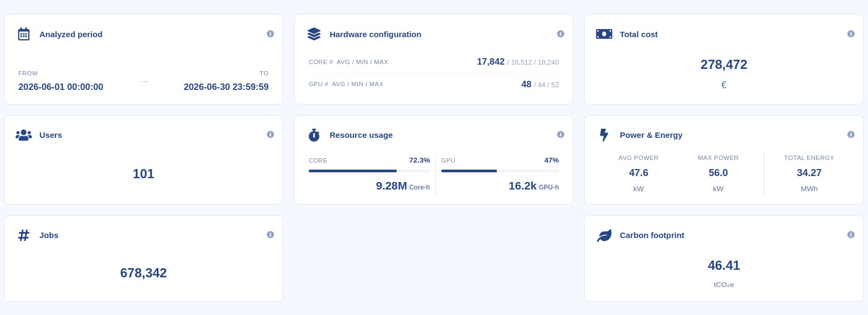Click the Total cost heading
This screenshot has height=315, width=868.
tap(638, 34)
